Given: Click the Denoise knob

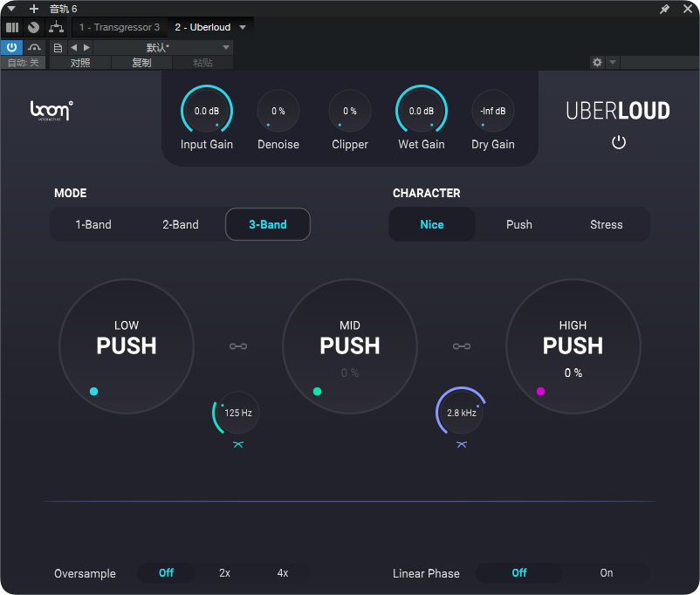Looking at the screenshot, I should point(278,111).
